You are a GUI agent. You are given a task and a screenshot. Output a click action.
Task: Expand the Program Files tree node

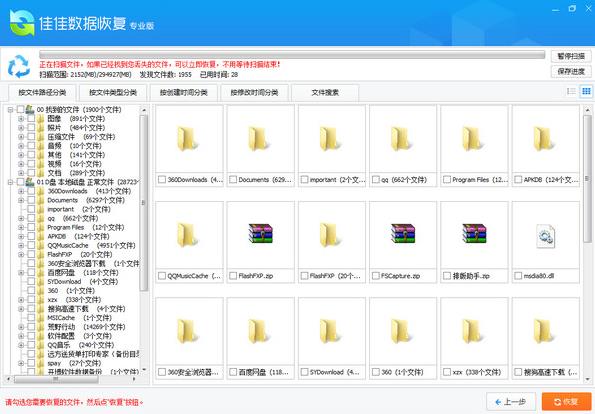21,227
